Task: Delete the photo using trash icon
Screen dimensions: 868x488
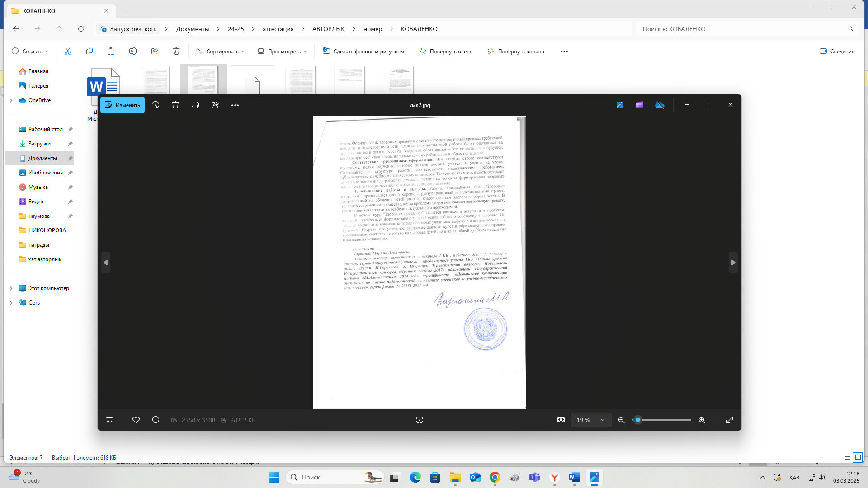Action: click(x=175, y=105)
